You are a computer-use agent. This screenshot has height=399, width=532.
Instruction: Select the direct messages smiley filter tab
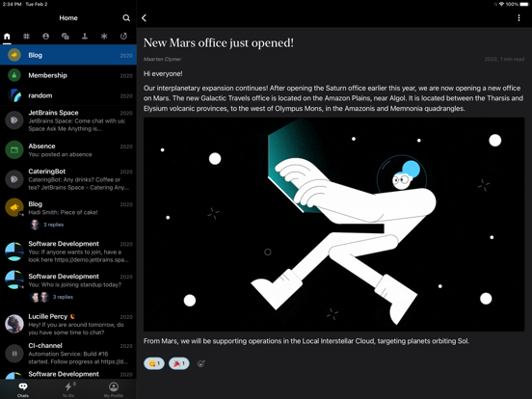46,36
